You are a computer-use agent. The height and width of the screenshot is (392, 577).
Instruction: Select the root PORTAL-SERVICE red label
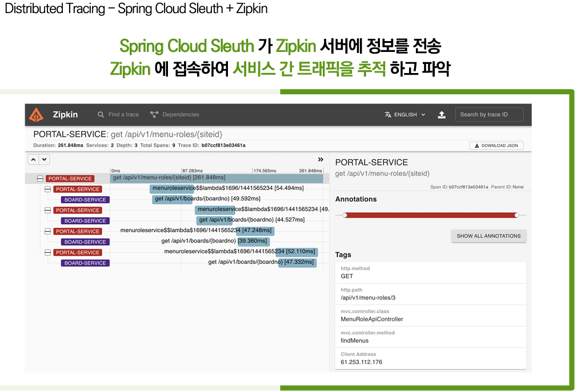[x=70, y=179]
